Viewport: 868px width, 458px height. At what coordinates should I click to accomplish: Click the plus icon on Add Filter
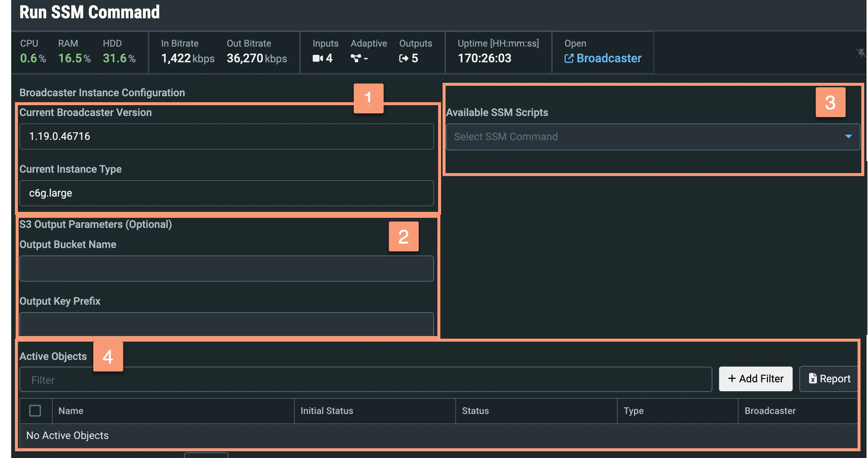pyautogui.click(x=732, y=379)
